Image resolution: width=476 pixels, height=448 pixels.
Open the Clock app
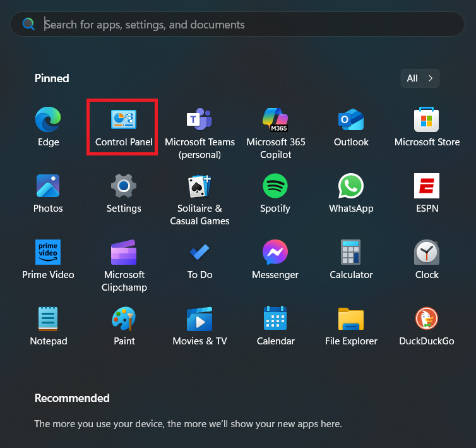click(x=427, y=259)
